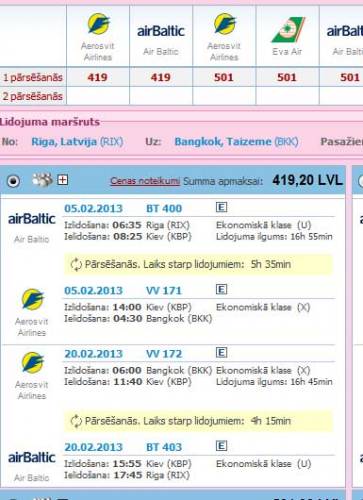Click the E ticket icon for flight BT 400
This screenshot has height=500, width=363.
[x=221, y=207]
